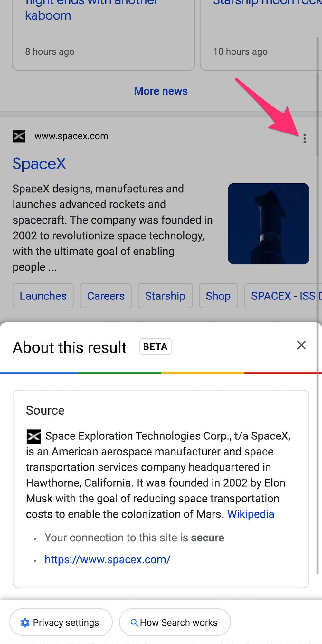This screenshot has height=644, width=322.
Task: Click the page scrollbar on right edge
Action: click(317, 306)
